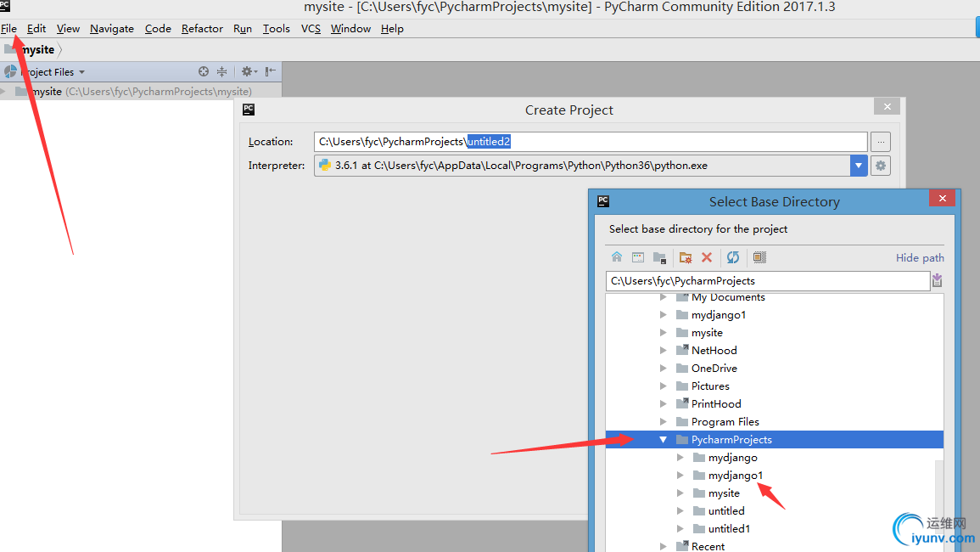This screenshot has width=980, height=552.
Task: Expand the Pictures folder node
Action: pyautogui.click(x=664, y=386)
